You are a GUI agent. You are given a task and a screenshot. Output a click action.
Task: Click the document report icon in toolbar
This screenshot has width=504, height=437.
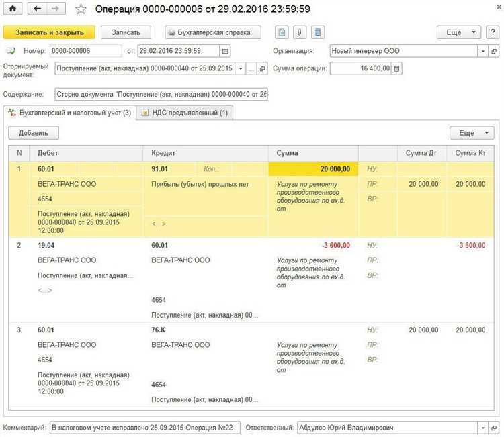coord(282,32)
